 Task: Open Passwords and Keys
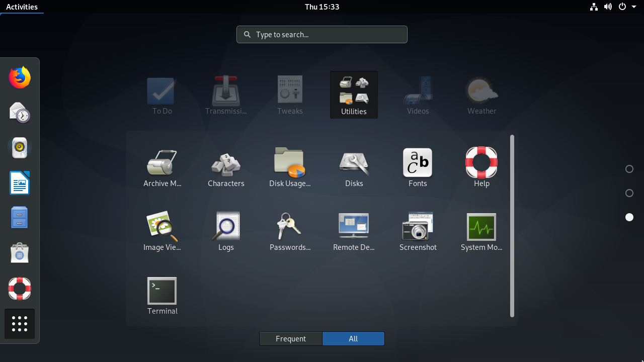tap(290, 232)
